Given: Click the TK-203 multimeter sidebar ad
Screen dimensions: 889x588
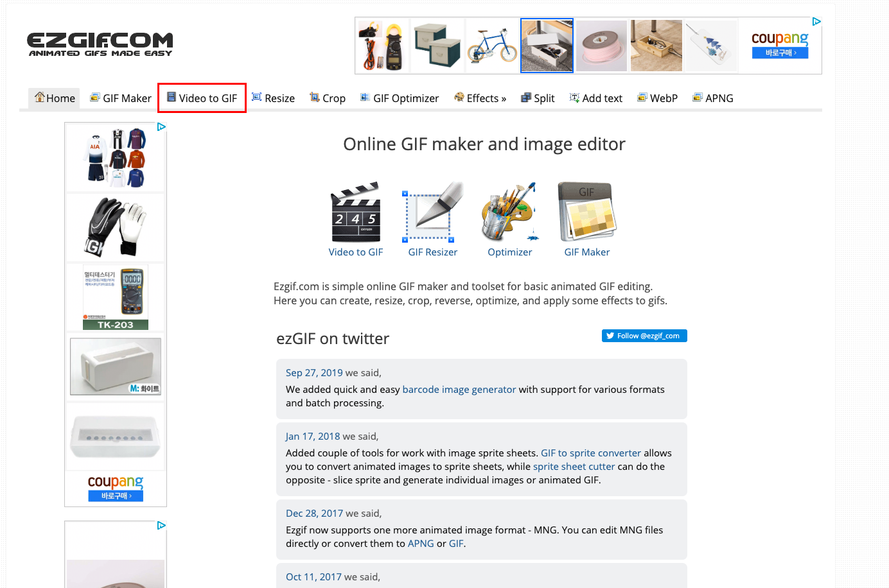Looking at the screenshot, I should 116,297.
